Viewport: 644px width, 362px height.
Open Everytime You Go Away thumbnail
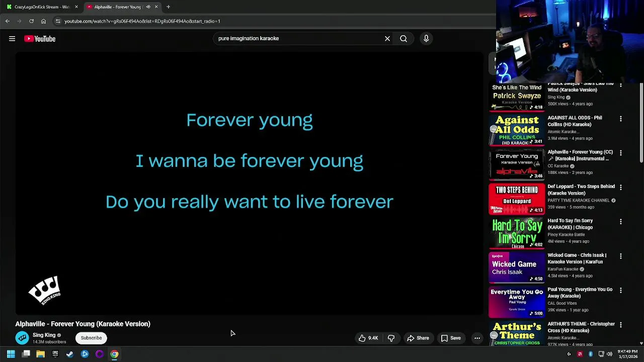coord(517,302)
